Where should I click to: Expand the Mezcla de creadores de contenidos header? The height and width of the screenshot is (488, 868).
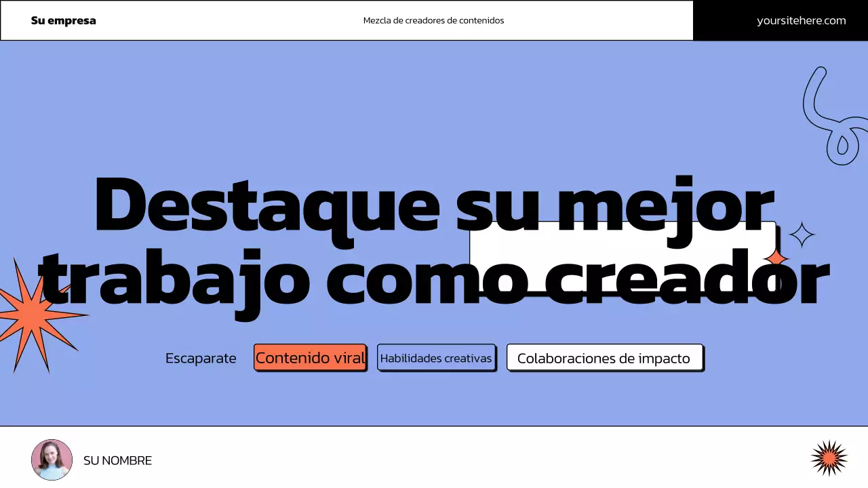(434, 20)
